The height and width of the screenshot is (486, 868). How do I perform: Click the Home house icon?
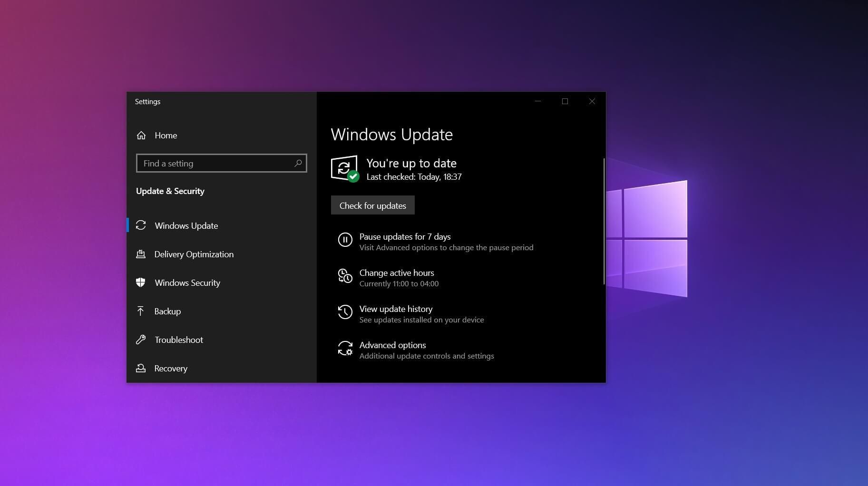click(141, 135)
